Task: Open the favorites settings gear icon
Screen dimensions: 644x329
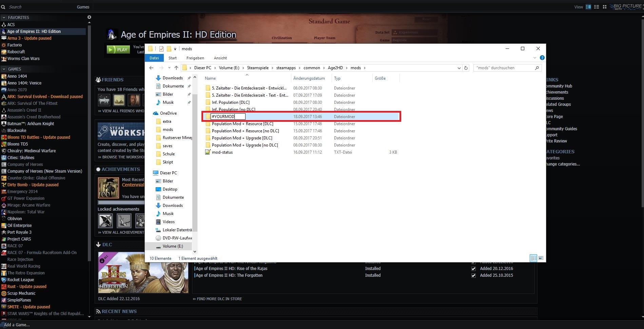Action: tap(89, 17)
